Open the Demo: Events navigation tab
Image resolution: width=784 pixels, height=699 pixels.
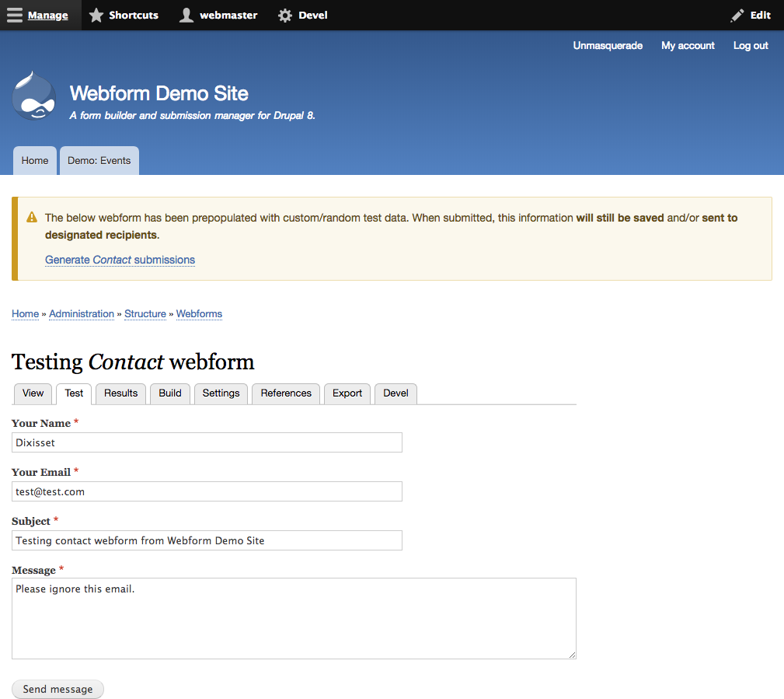point(99,161)
